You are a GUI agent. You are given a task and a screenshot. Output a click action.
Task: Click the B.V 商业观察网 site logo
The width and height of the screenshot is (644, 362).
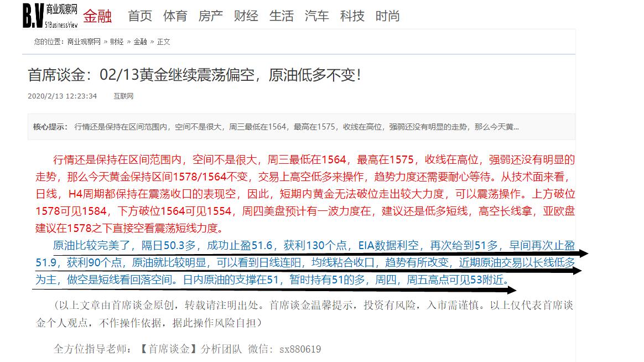pos(50,15)
